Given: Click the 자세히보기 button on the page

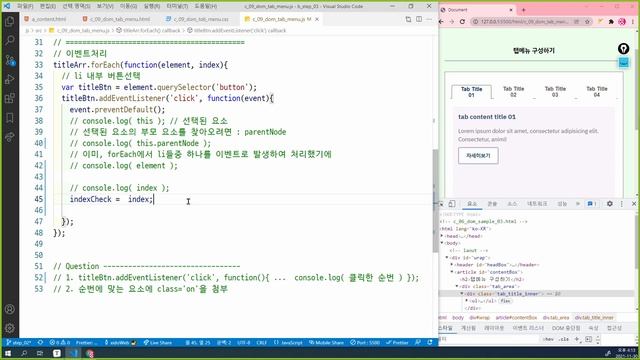Looking at the screenshot, I should [478, 156].
